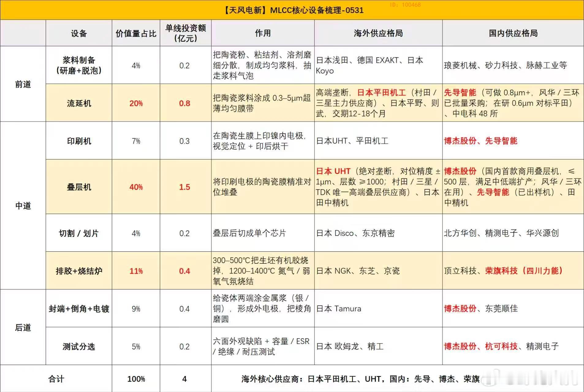This screenshot has width=584, height=392.
Task: Click the 叠层机 equipment cell
Action: 79,187
